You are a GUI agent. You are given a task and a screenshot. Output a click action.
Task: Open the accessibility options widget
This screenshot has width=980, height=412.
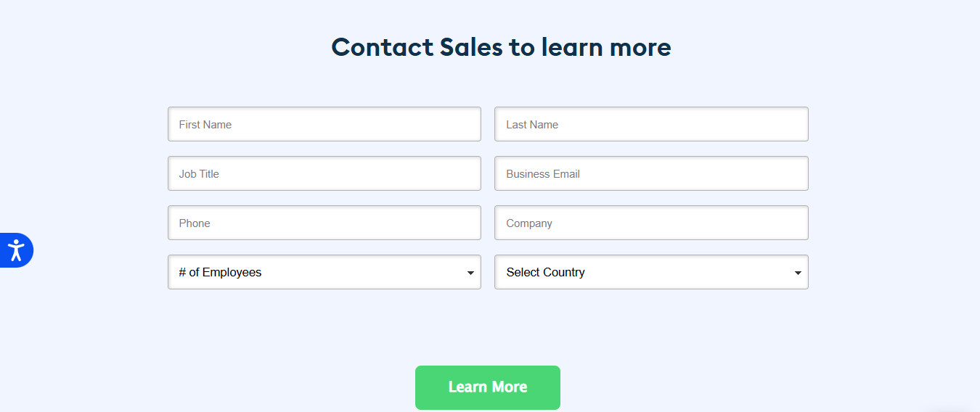[x=16, y=250]
